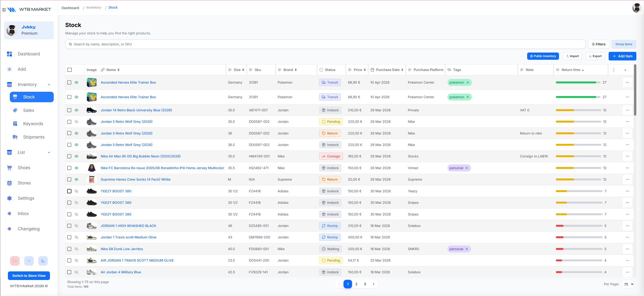Toggle dark mode with the moon icon
644x296 pixels.
point(43,260)
